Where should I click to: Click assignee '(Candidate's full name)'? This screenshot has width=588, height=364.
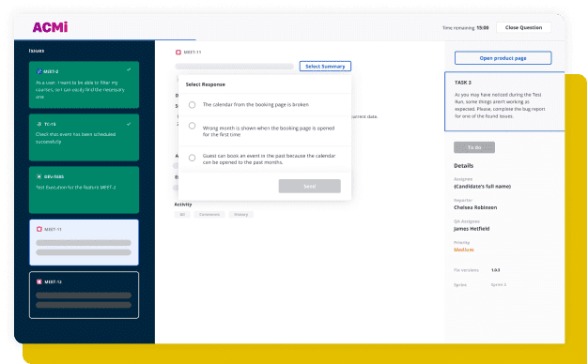click(x=482, y=187)
